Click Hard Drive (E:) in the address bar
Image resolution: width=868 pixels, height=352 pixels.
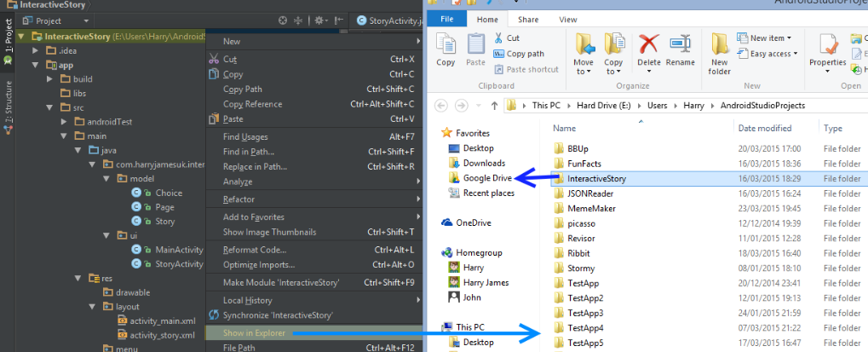[x=602, y=105]
